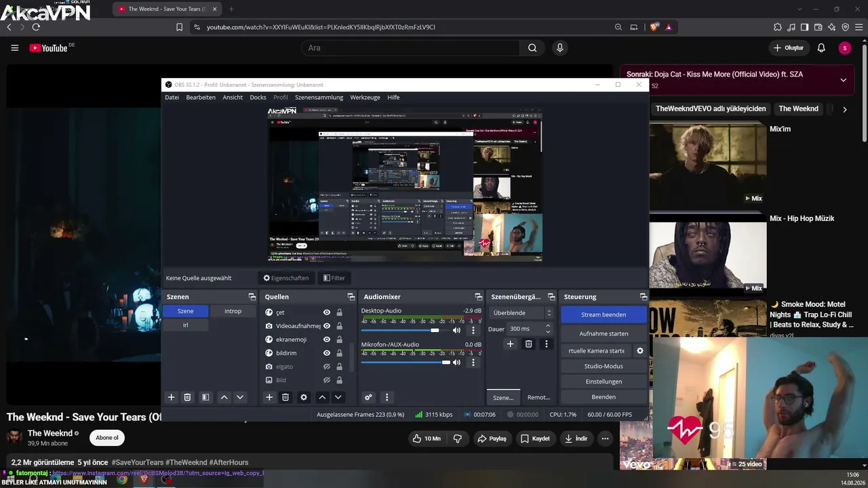Delete the scene transition

tap(529, 344)
